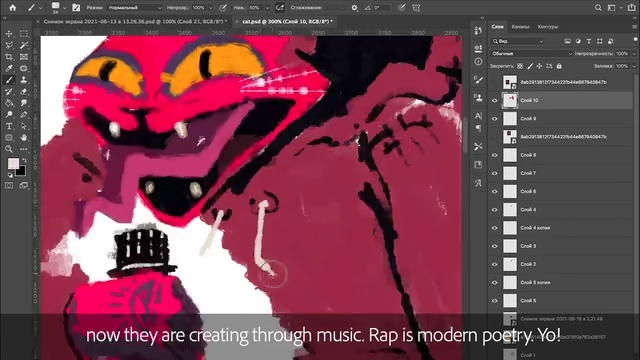Select the Move tool
The width and height of the screenshot is (640, 360).
coord(9,34)
